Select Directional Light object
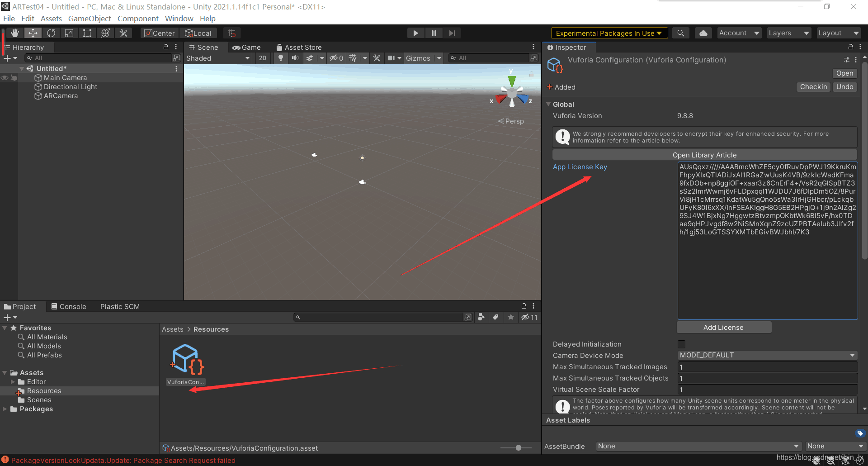This screenshot has height=466, width=868. click(70, 87)
